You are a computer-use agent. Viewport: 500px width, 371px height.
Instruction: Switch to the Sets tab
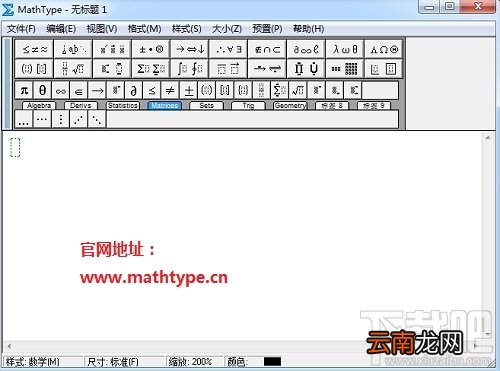(x=206, y=106)
